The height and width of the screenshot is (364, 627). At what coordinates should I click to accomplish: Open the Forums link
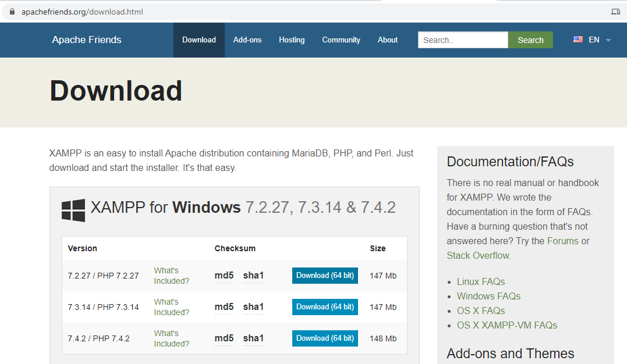tap(563, 240)
